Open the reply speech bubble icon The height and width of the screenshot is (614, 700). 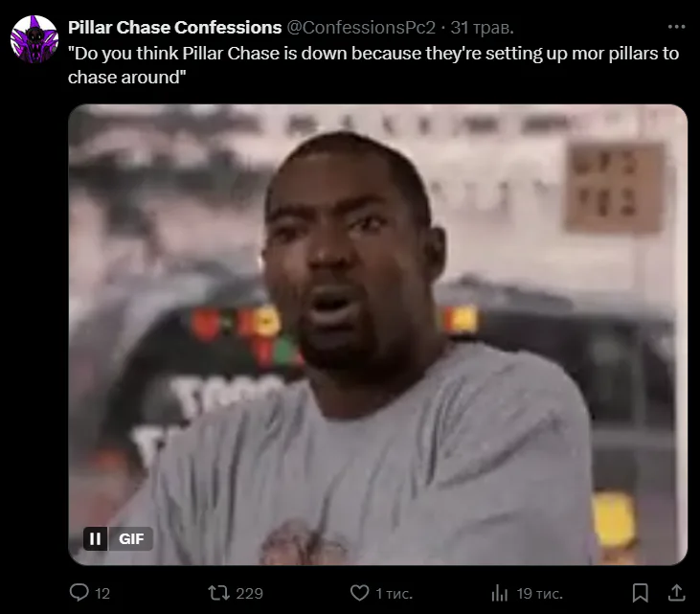(79, 593)
